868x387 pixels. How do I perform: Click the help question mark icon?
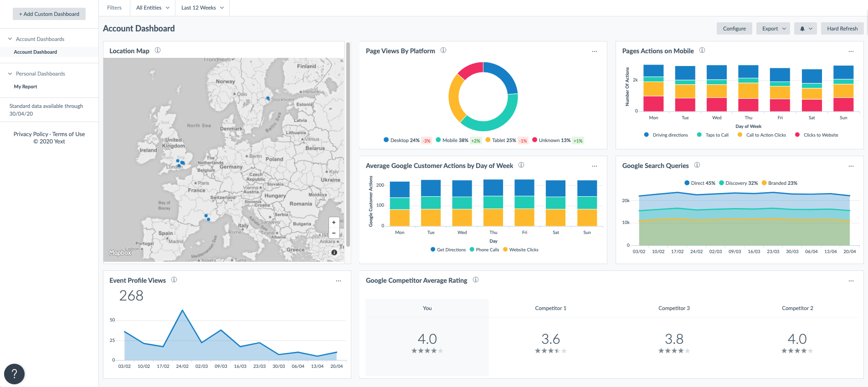pos(14,374)
